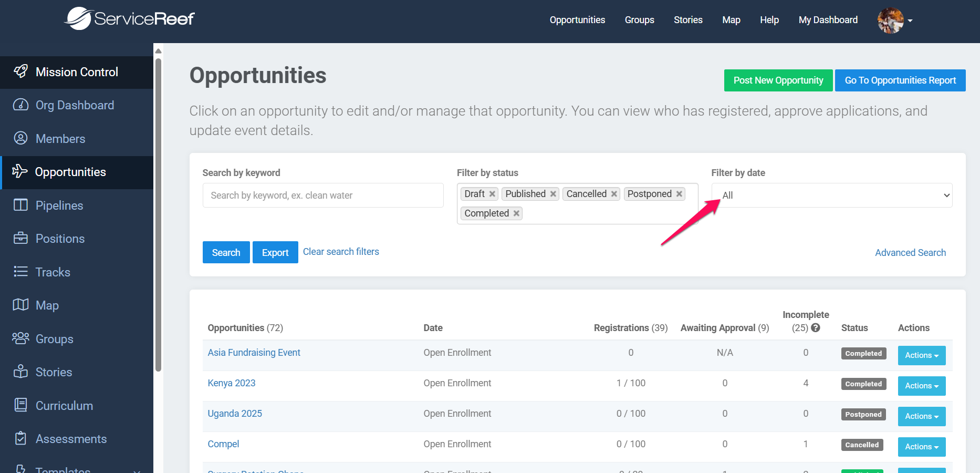Click the Org Dashboard gauge icon
Image resolution: width=980 pixels, height=473 pixels.
pyautogui.click(x=20, y=105)
